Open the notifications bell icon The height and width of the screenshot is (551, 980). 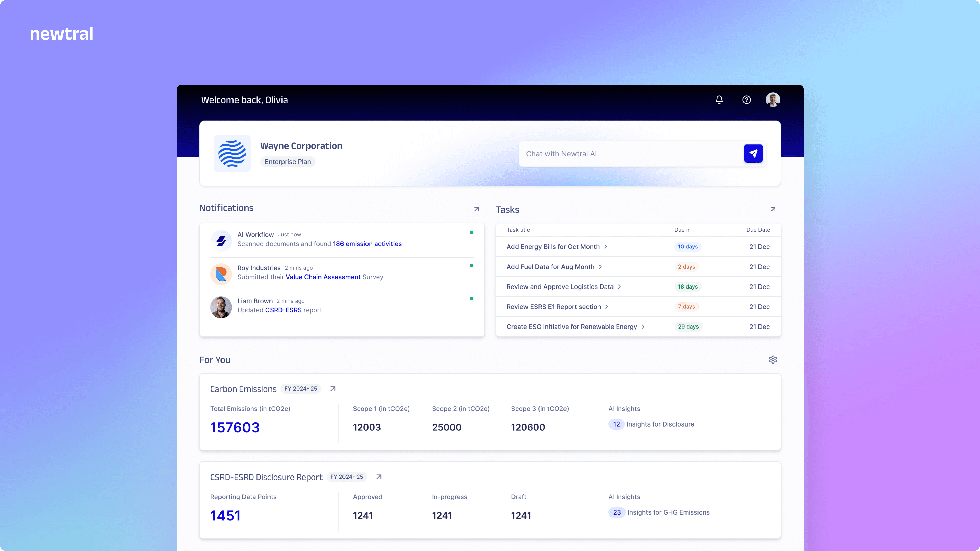pos(719,100)
